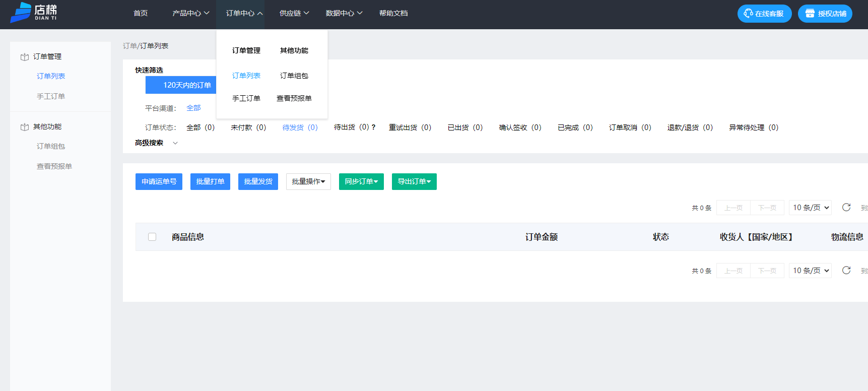Click the upper 上一页 pagination button
This screenshot has height=391, width=868.
[733, 208]
